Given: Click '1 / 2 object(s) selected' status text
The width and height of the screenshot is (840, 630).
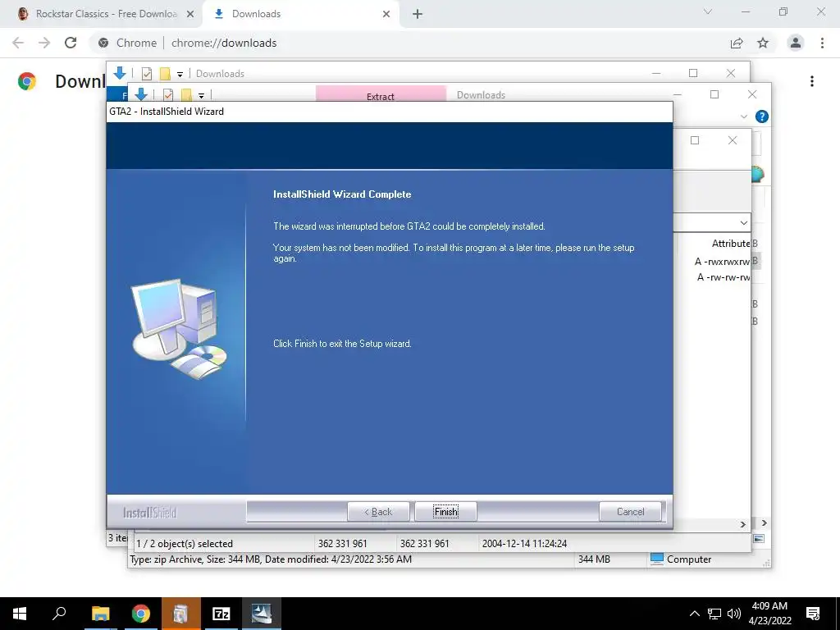Looking at the screenshot, I should pyautogui.click(x=185, y=543).
